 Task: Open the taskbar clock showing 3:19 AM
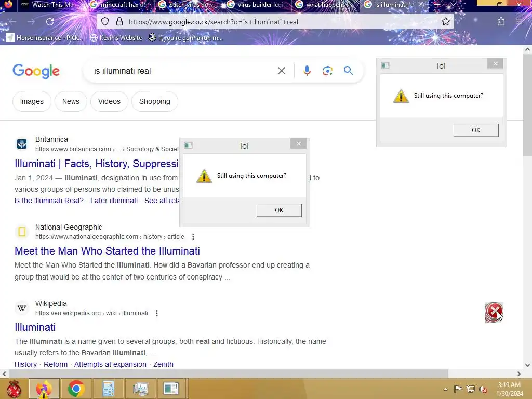pyautogui.click(x=509, y=389)
